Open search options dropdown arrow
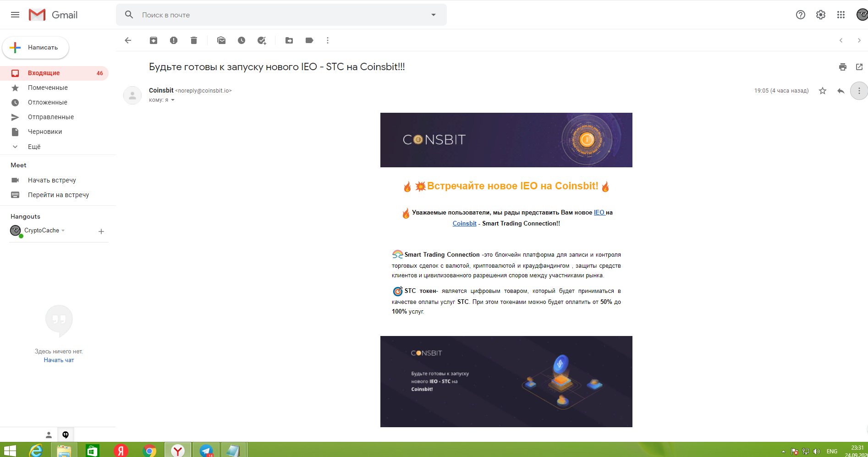This screenshot has width=868, height=457. coord(434,15)
